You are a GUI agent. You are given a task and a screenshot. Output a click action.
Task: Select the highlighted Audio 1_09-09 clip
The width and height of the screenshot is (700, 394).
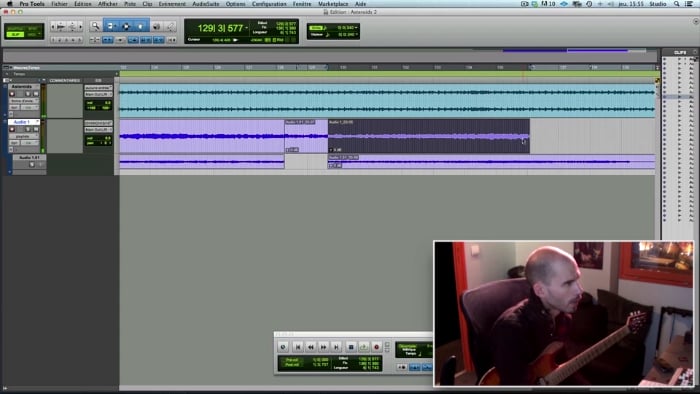pos(429,136)
